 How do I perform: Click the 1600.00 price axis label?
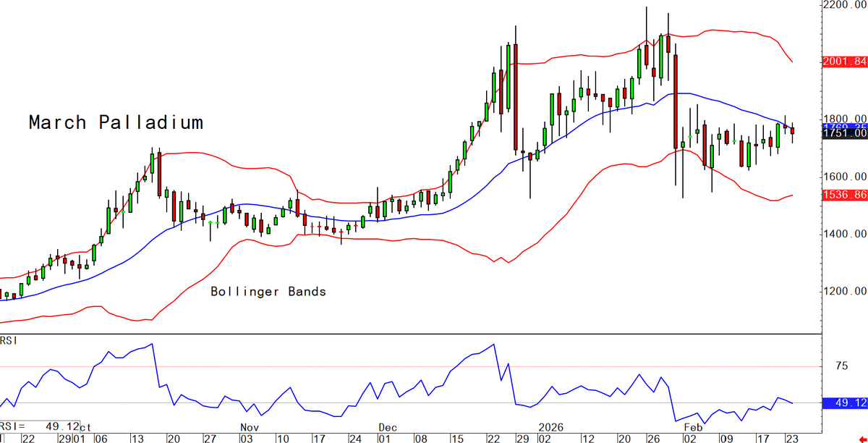pyautogui.click(x=844, y=177)
